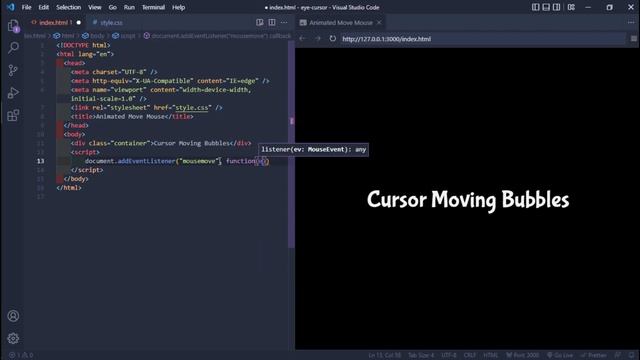Open the File menu
The width and height of the screenshot is (640, 360).
tap(27, 7)
